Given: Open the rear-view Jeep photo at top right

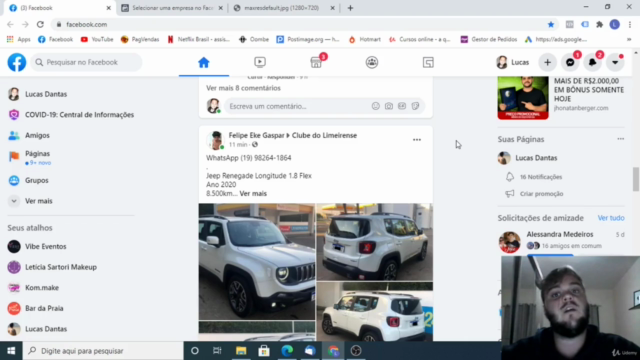Looking at the screenshot, I should 375,242.
